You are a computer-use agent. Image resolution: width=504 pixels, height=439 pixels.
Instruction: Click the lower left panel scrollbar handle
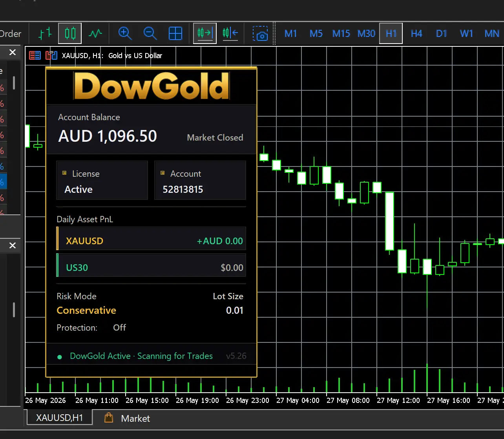14,310
